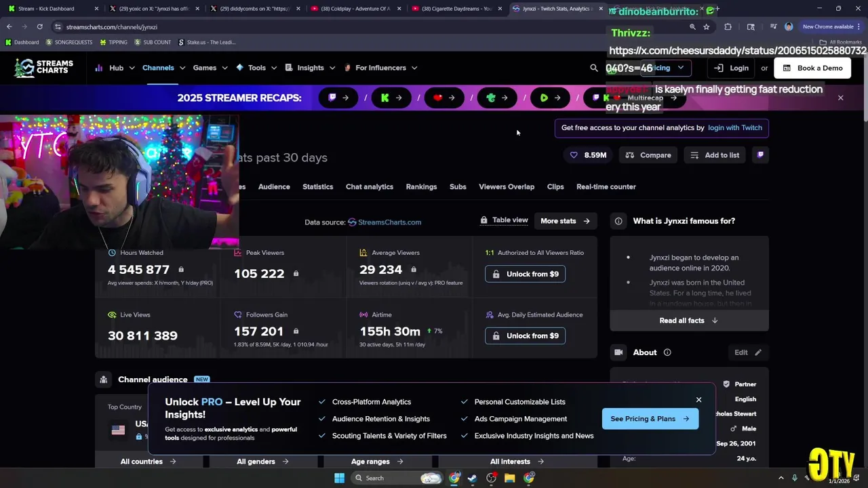Click the Chrome profile avatar icon

click(x=789, y=26)
